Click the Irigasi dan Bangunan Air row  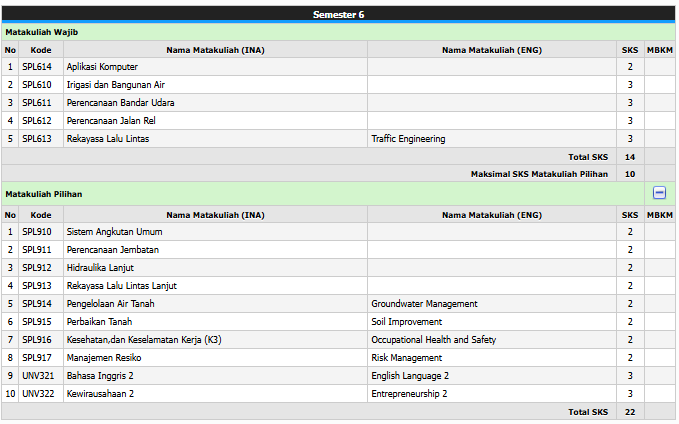tap(115, 85)
